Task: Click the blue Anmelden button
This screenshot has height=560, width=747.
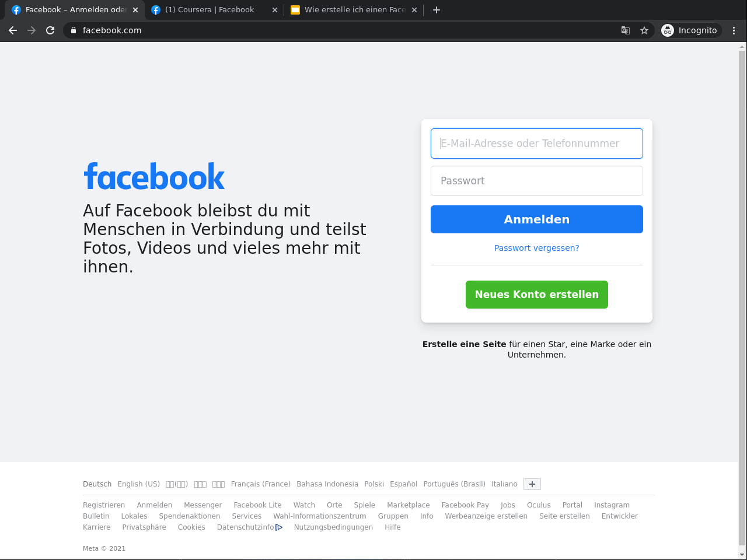Action: click(x=537, y=219)
